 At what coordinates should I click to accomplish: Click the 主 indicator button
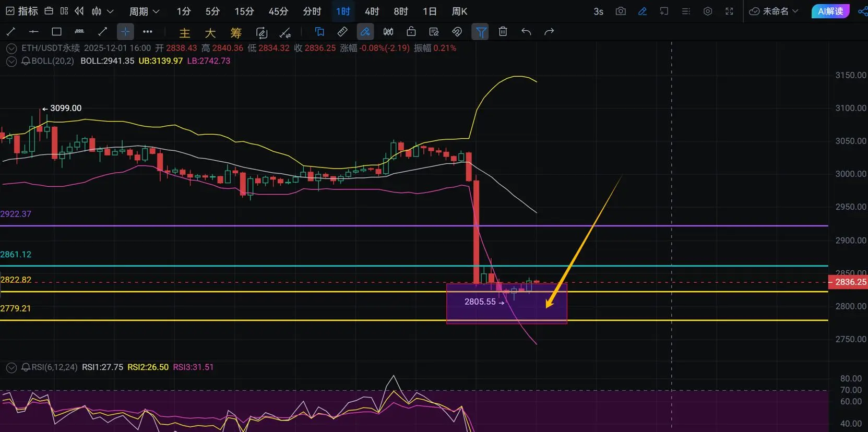(185, 33)
